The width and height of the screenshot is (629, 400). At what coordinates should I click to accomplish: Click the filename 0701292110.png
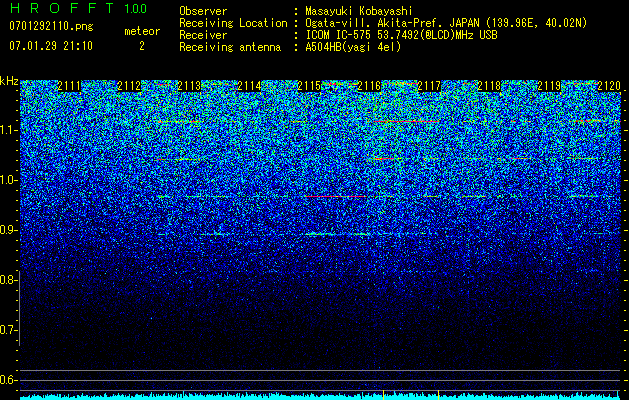51,26
